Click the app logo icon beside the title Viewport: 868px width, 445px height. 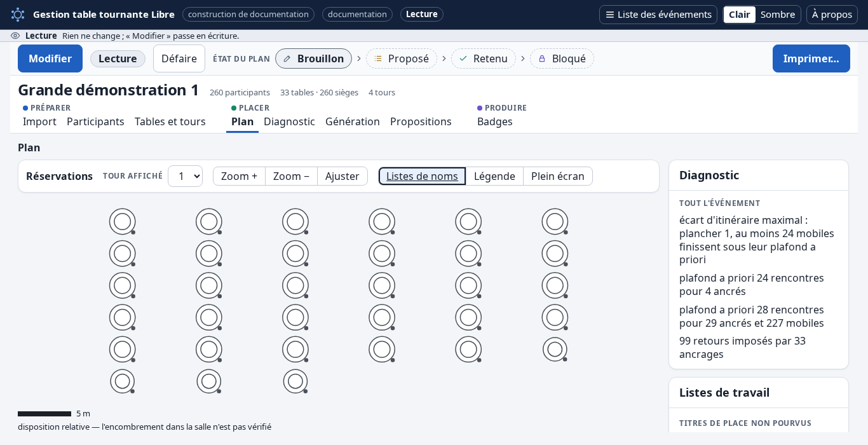pos(18,15)
